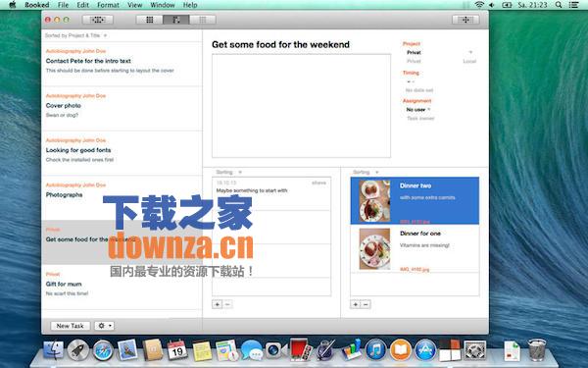Open Launchpad rocket icon in dock
This screenshot has height=368, width=588.
pos(78,350)
